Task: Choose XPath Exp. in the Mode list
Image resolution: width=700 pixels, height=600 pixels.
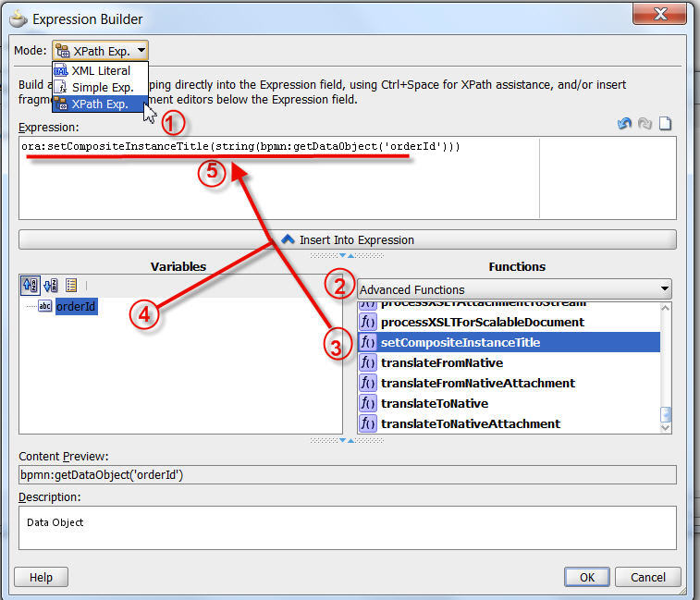Action: (x=101, y=104)
